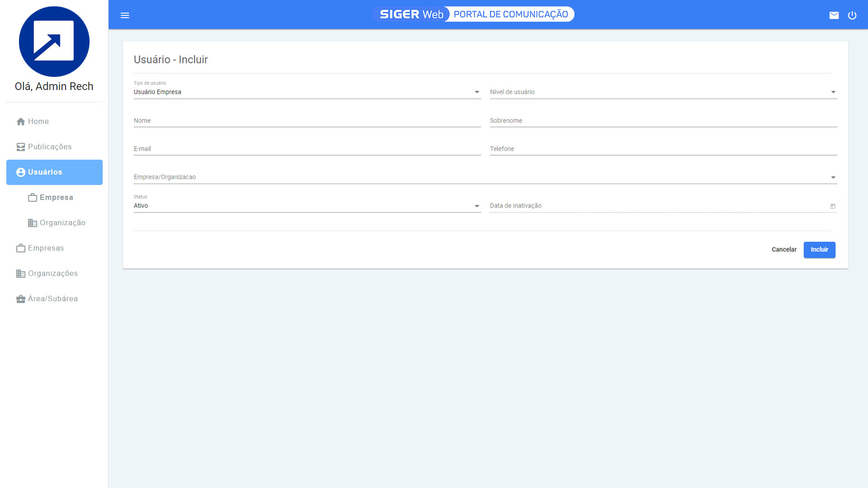Viewport: 868px width, 488px height.
Task: Click the Admin Rech profile avatar
Action: point(54,42)
